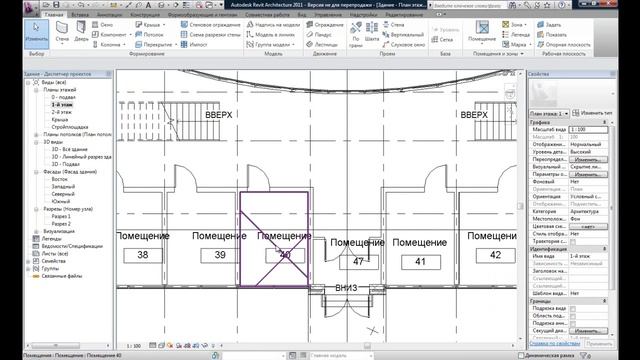The height and width of the screenshot is (360, 640).
Task: Activate the Стена (Wall) tool
Action: (62, 32)
